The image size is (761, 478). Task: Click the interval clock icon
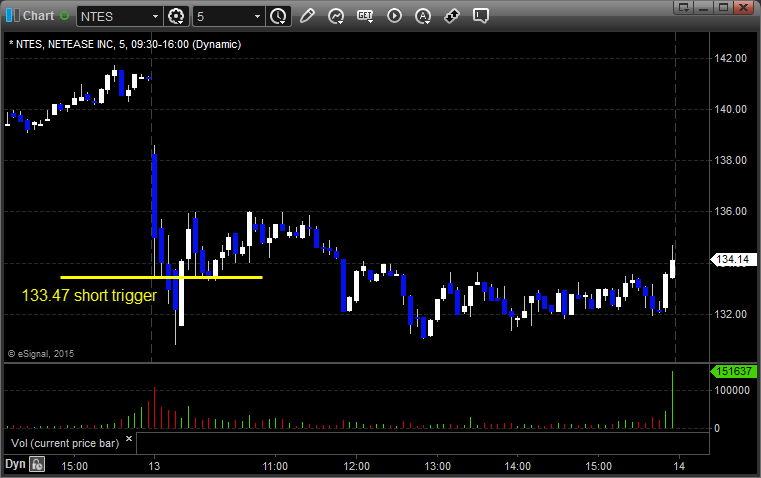point(277,16)
